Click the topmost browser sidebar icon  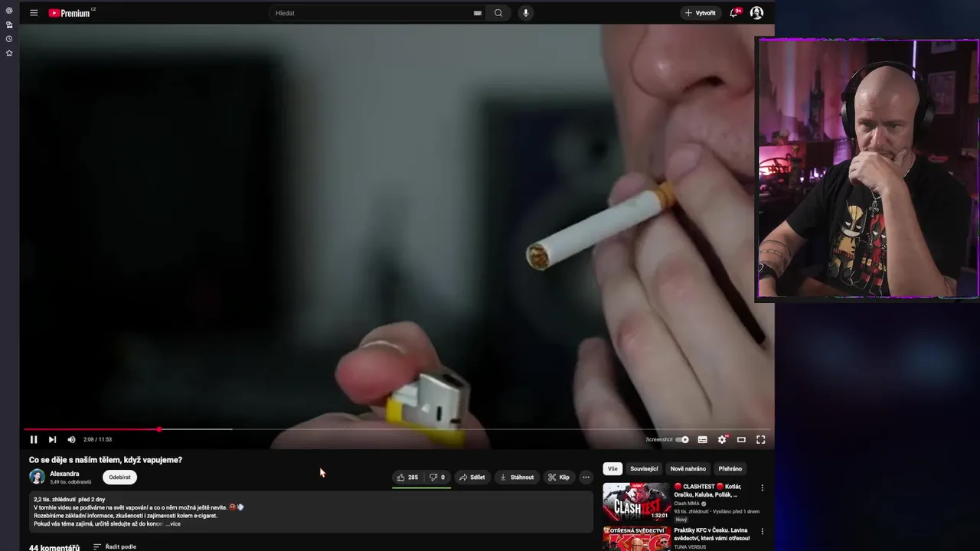point(9,11)
